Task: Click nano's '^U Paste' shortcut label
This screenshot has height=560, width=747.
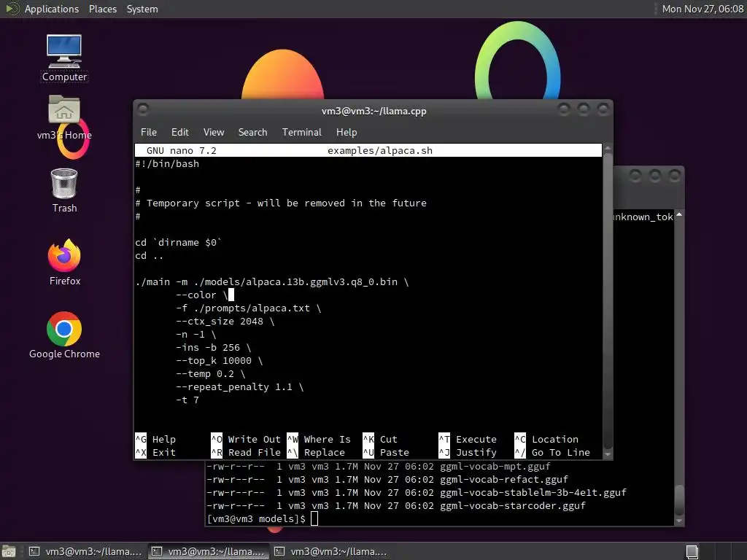Action: [386, 452]
